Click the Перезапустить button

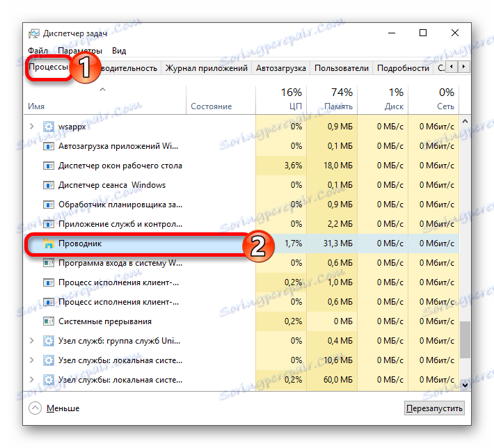point(434,408)
